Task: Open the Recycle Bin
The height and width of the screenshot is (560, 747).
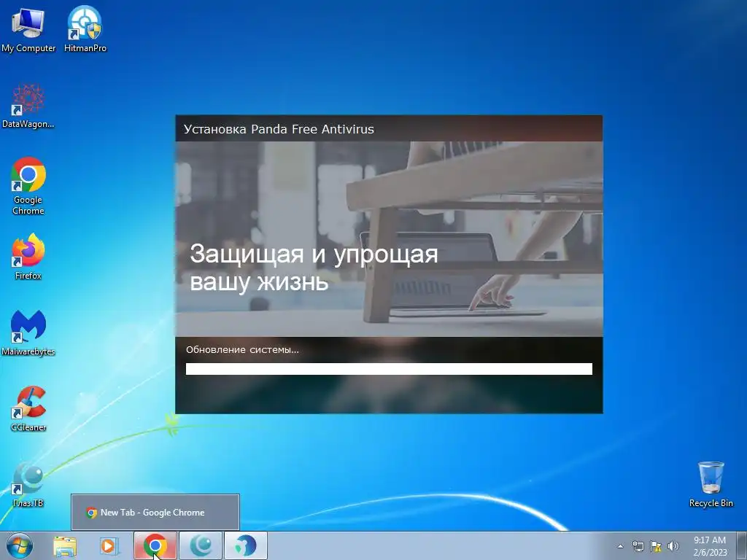Action: (711, 484)
